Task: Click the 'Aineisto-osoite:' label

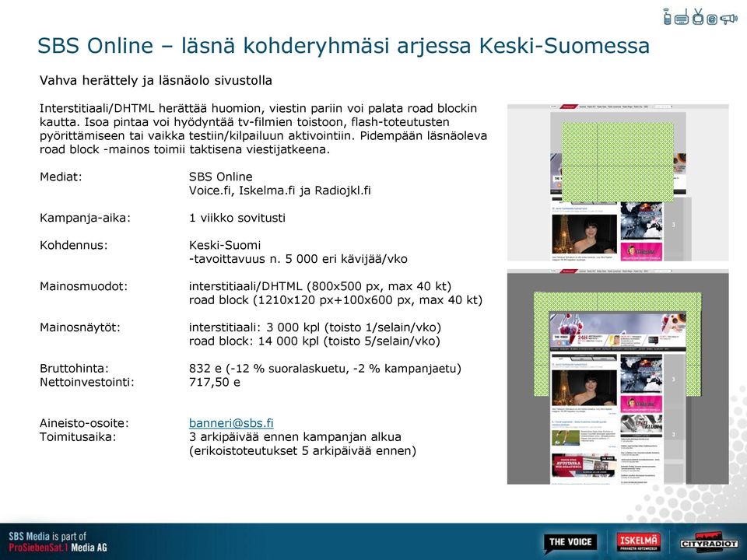Action: 84,423
